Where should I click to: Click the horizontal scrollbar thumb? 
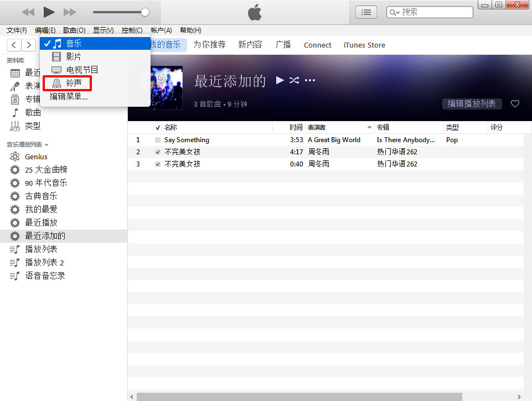coord(299,397)
